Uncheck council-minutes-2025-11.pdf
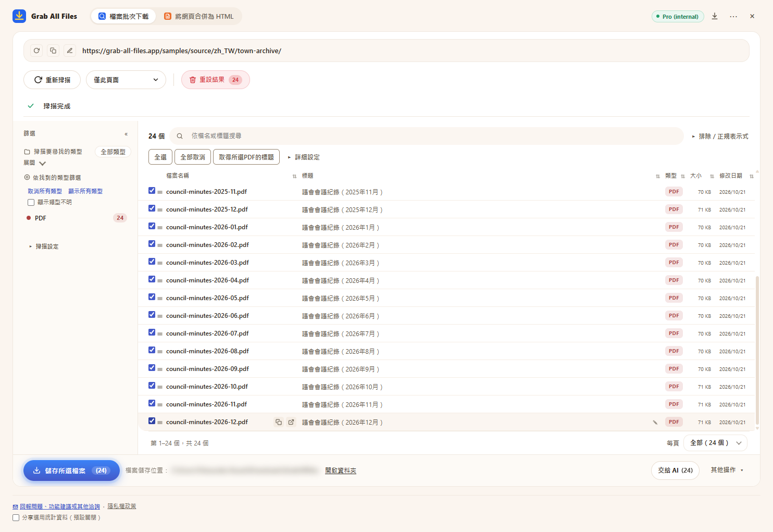This screenshot has width=773, height=532. coord(152,191)
